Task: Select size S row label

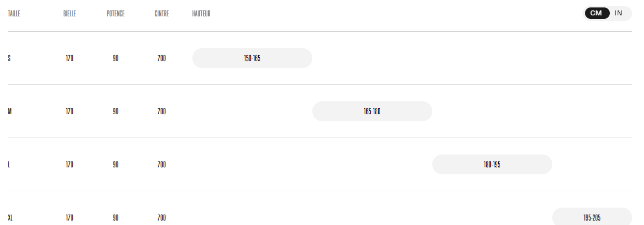Action: point(9,58)
